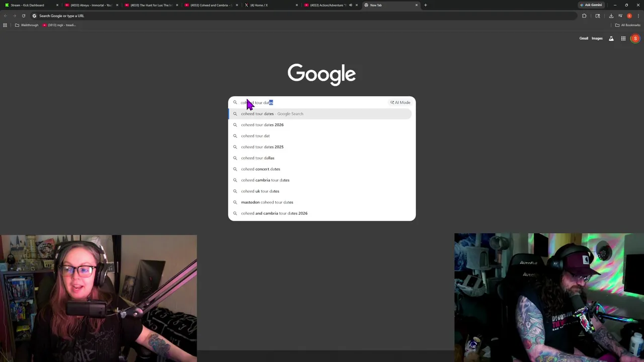Select suggestion coheed uk tour dates

[320, 191]
